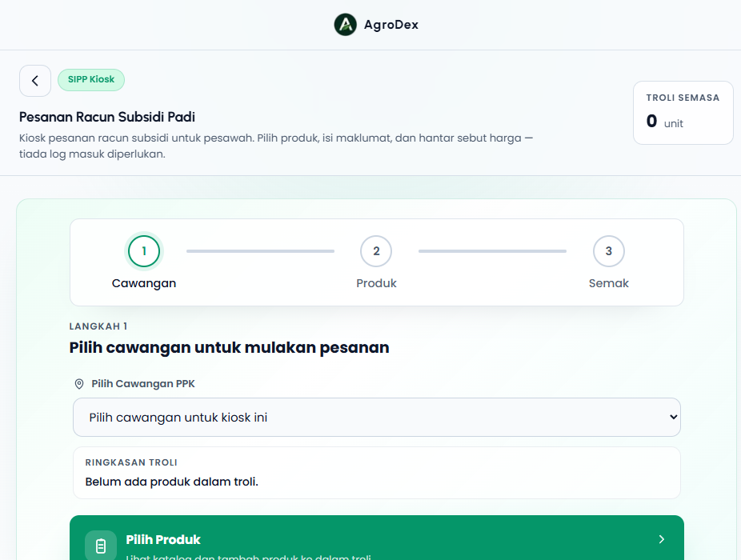The width and height of the screenshot is (741, 560).
Task: Click the Pesanan Racun Subsidi Padi title
Action: pos(106,117)
